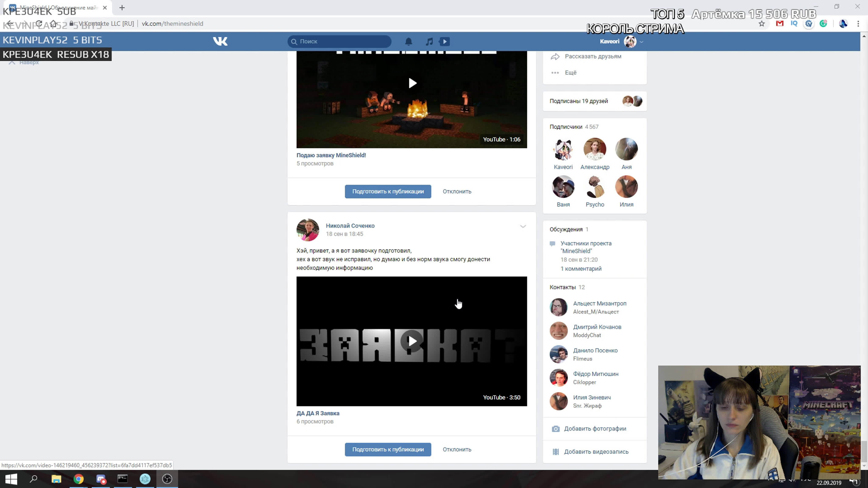868x488 pixels.
Task: Open the terminal app in taskbar
Action: [x=123, y=479]
